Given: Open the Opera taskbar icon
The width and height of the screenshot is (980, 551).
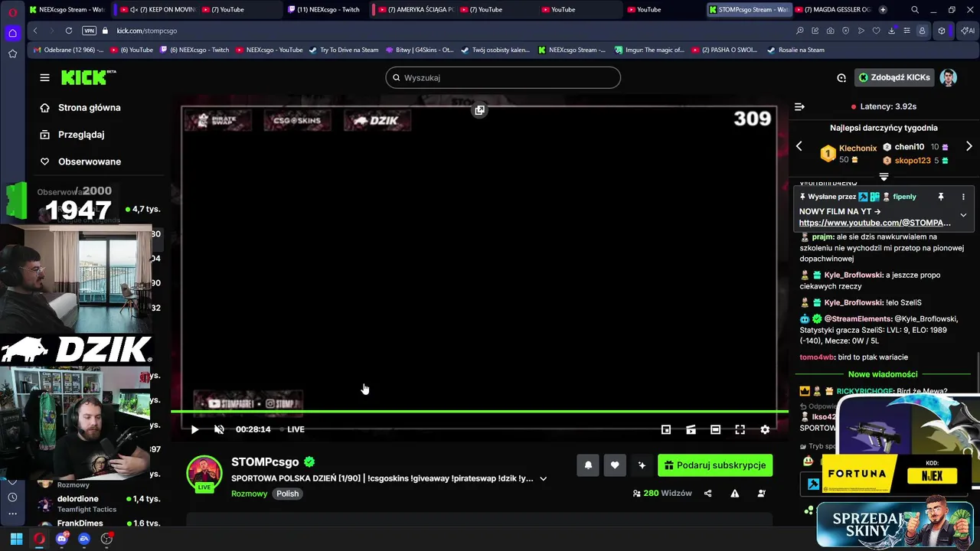Looking at the screenshot, I should (x=39, y=539).
